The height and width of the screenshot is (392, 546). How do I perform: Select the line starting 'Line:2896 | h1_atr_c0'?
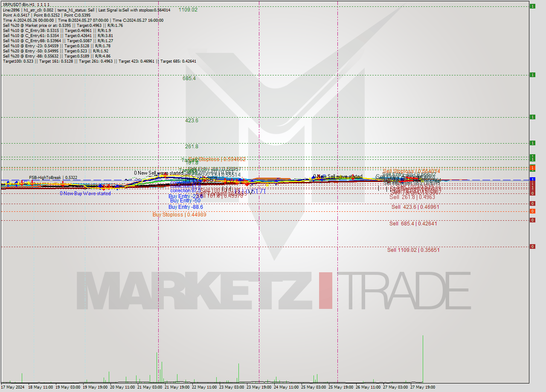click(87, 10)
